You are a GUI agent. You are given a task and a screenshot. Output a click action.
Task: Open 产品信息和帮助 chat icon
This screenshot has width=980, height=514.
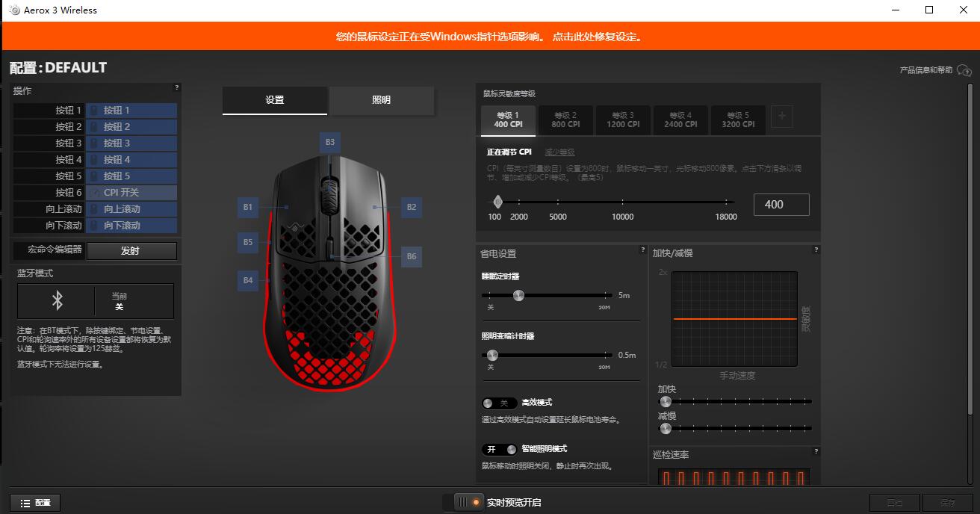coord(964,69)
